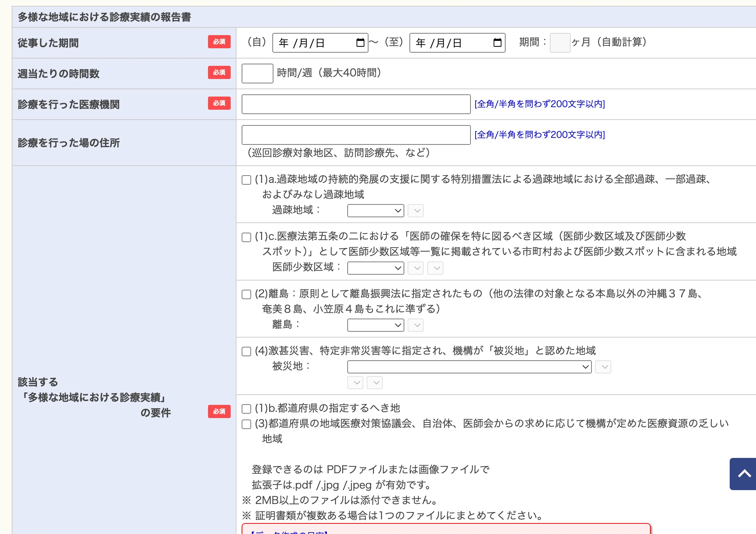Click the scroll-to-top arrow button
This screenshot has width=756, height=534.
(x=743, y=474)
